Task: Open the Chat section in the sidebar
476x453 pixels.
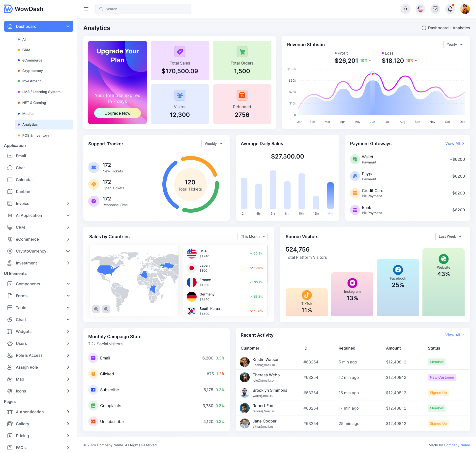Action: (x=21, y=168)
